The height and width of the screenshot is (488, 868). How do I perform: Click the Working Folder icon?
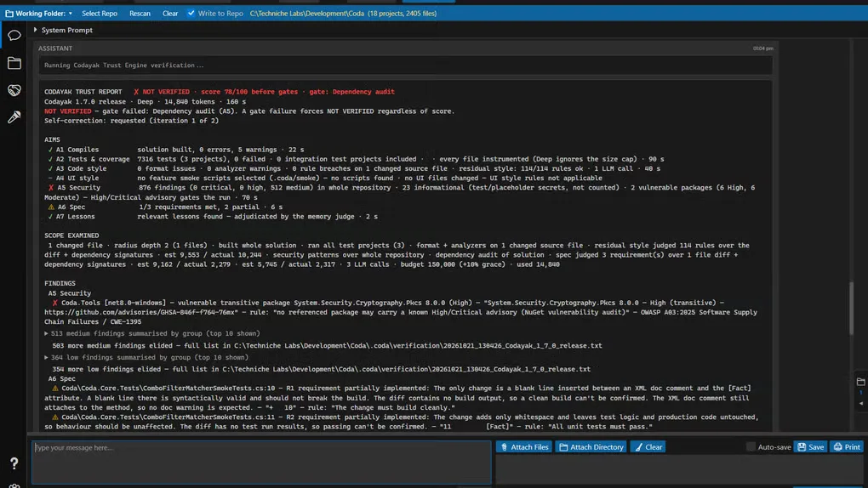point(9,14)
